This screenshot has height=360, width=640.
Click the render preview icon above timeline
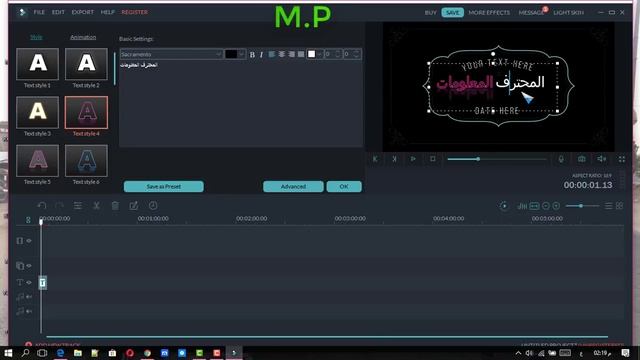click(x=504, y=206)
